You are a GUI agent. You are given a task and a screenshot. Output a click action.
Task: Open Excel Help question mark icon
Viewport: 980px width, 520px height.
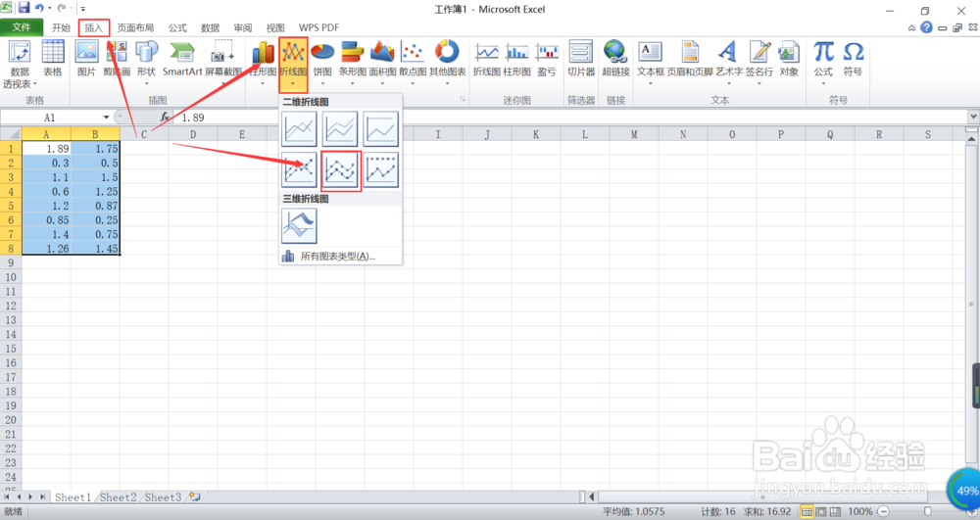[x=926, y=27]
